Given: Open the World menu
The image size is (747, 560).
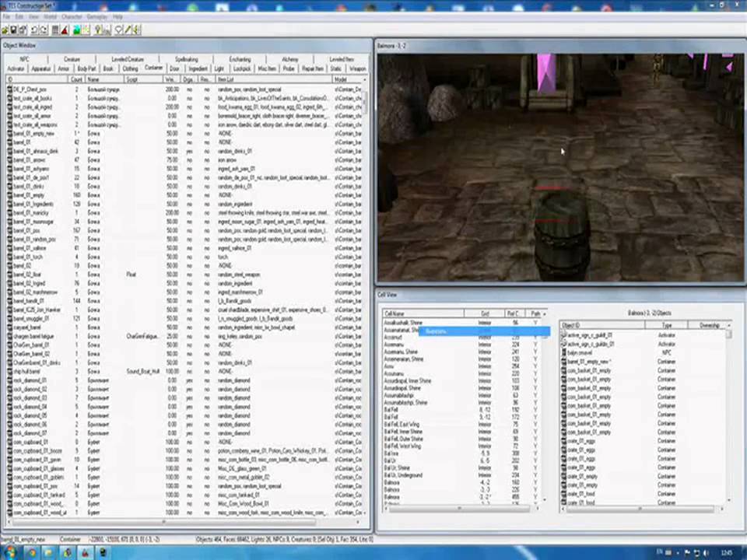Looking at the screenshot, I should coord(50,16).
